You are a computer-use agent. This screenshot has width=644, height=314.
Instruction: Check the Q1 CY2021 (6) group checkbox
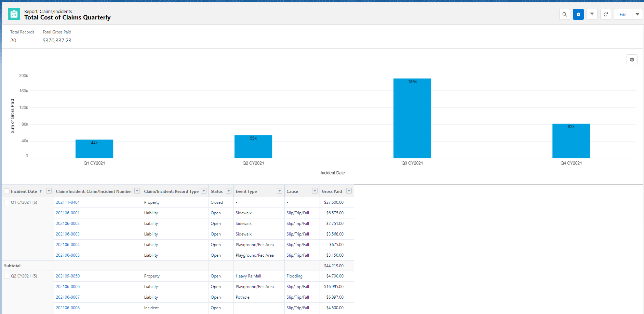pyautogui.click(x=7, y=202)
